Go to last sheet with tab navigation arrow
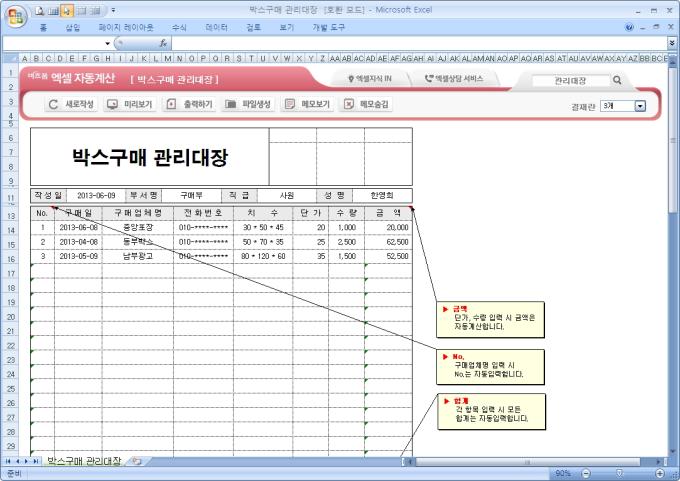 [x=36, y=461]
